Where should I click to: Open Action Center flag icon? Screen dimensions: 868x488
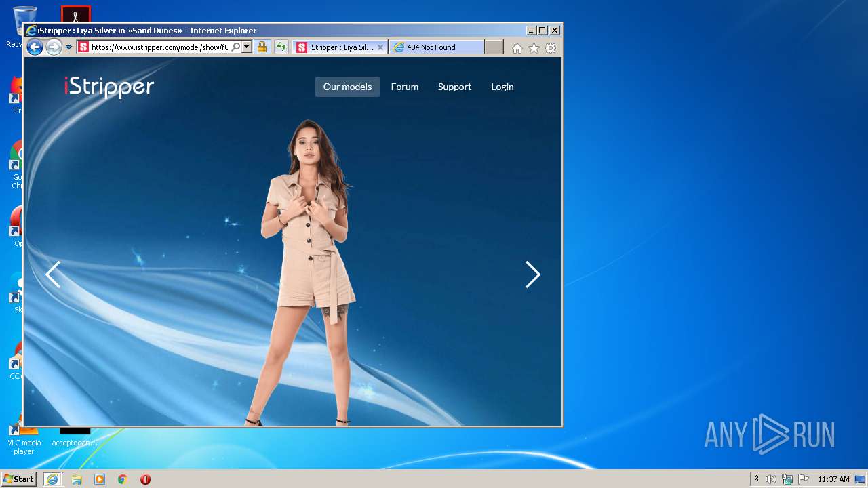804,479
